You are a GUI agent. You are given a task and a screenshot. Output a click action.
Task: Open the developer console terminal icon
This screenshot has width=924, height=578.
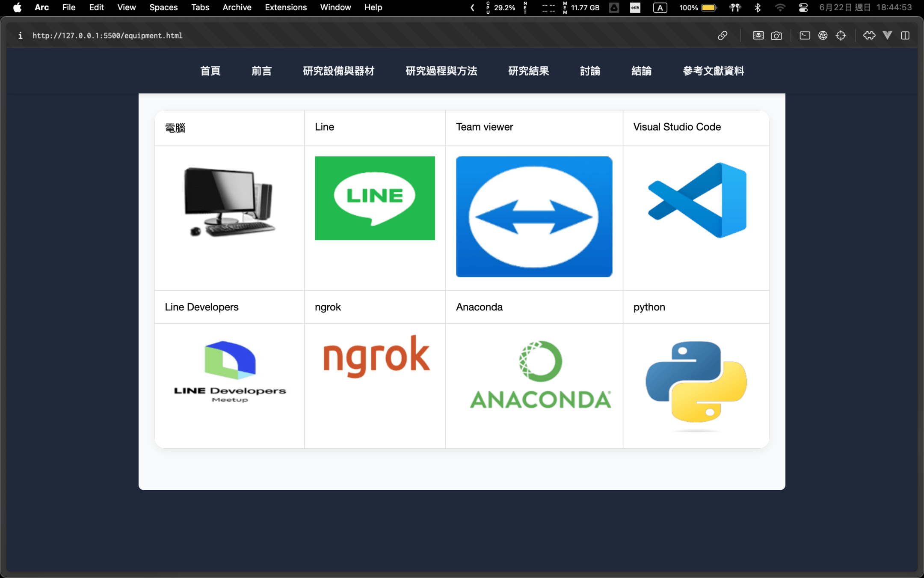(x=805, y=36)
